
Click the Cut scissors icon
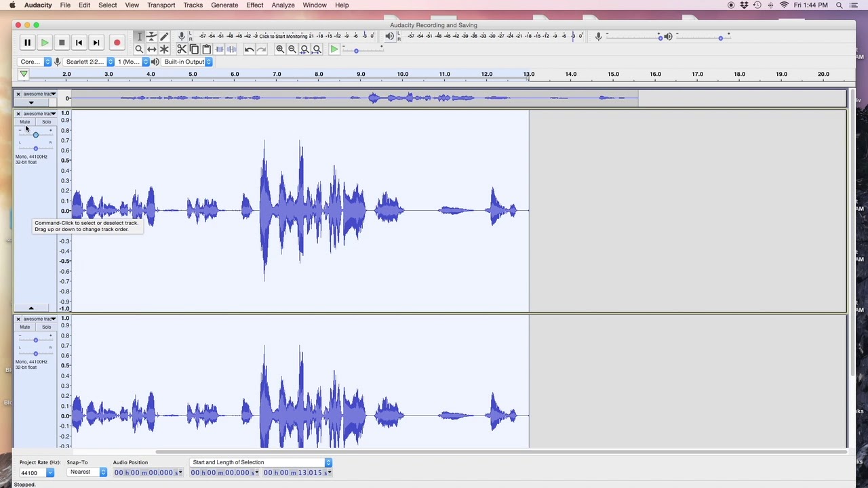pos(182,49)
